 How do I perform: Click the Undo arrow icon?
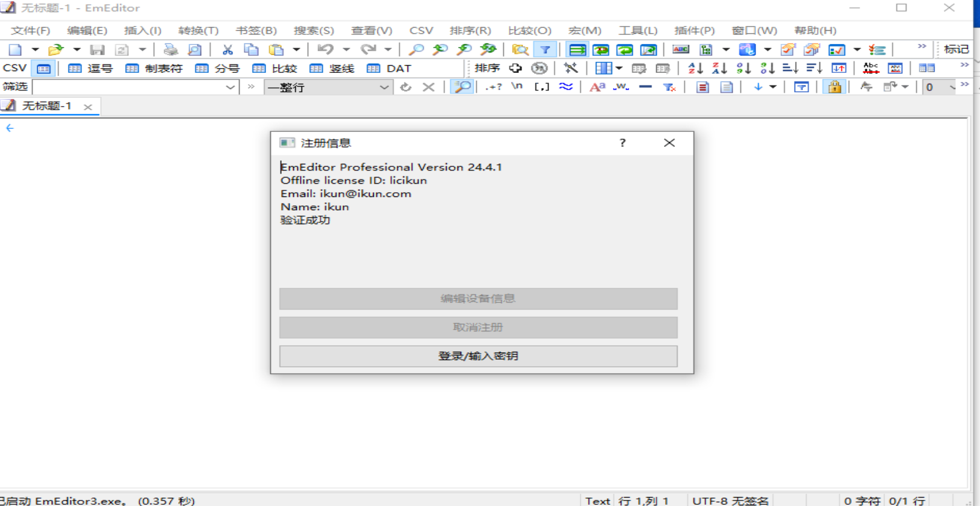325,49
